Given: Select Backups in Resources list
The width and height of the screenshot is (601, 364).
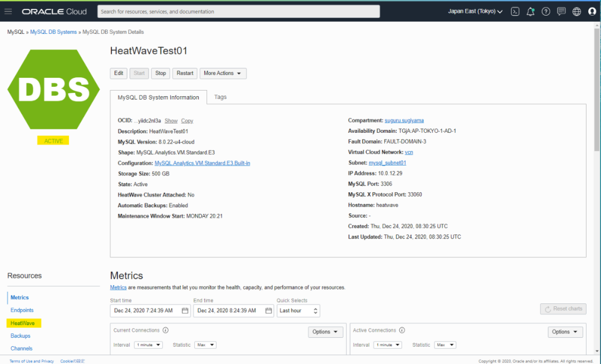Looking at the screenshot, I should coord(21,336).
